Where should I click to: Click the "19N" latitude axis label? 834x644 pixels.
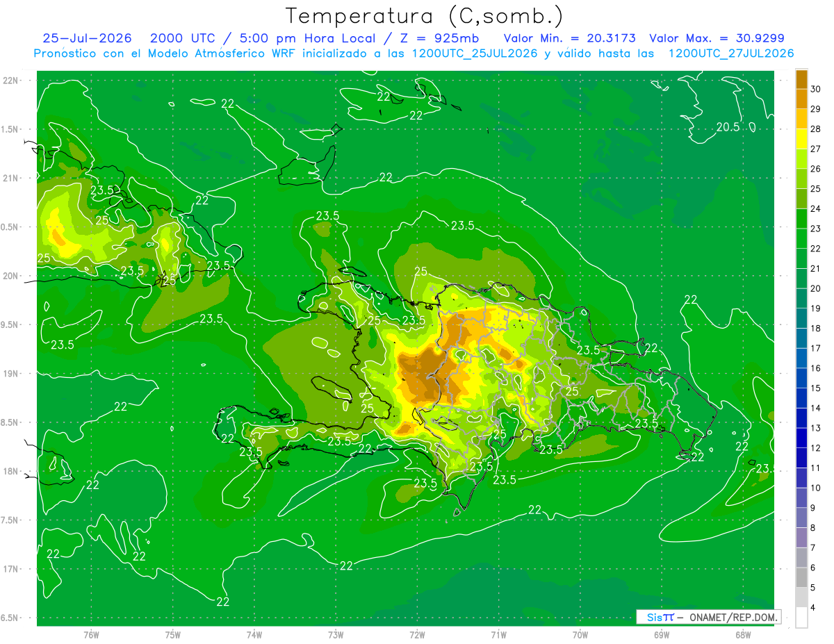click(12, 374)
